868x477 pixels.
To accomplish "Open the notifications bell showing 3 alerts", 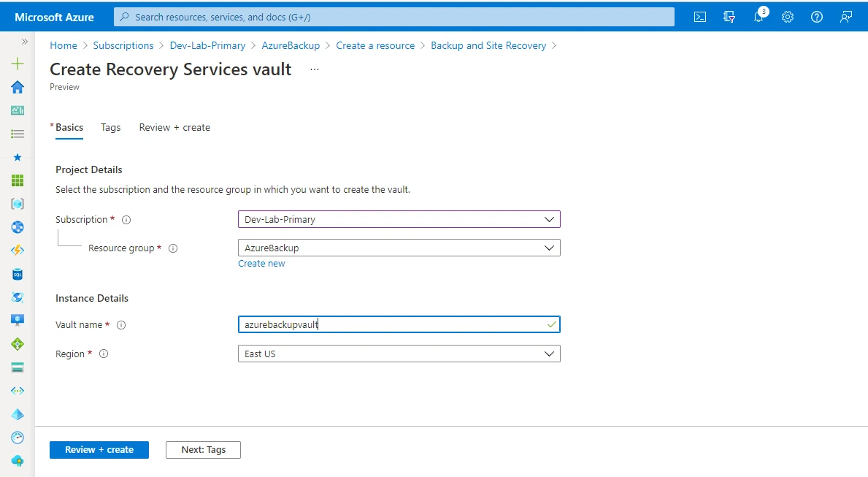I will (758, 17).
